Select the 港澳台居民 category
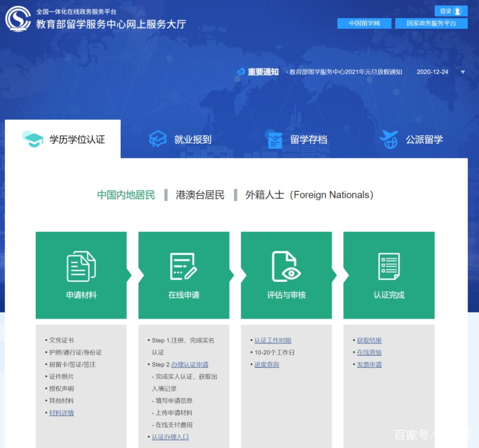Screen dimensions: 479x448 click(x=200, y=195)
